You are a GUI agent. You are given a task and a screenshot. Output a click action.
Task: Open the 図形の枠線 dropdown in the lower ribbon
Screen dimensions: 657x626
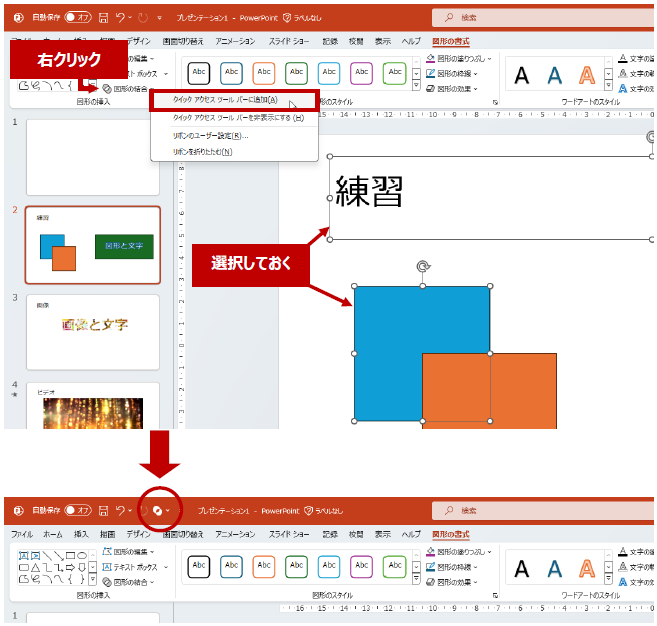tap(457, 566)
